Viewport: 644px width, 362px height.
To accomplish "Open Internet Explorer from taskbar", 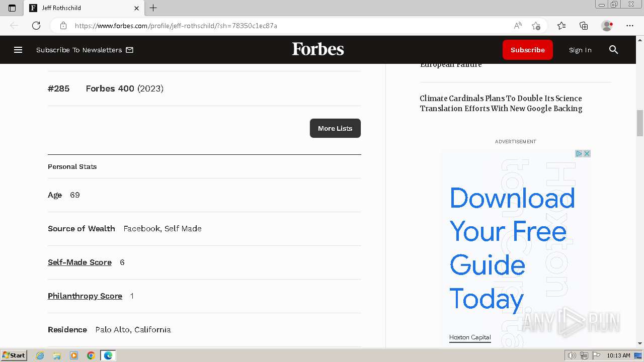I will (40, 355).
